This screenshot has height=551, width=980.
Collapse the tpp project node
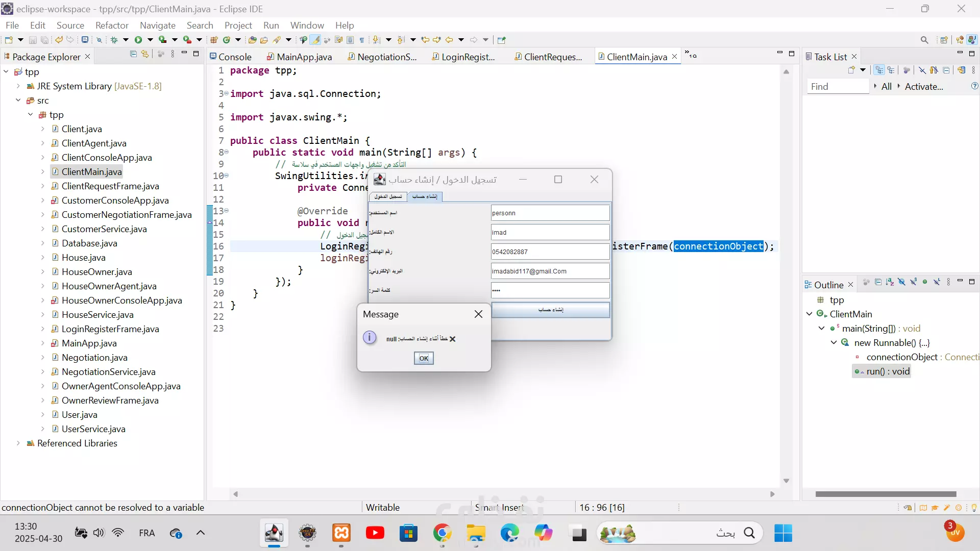coord(6,72)
